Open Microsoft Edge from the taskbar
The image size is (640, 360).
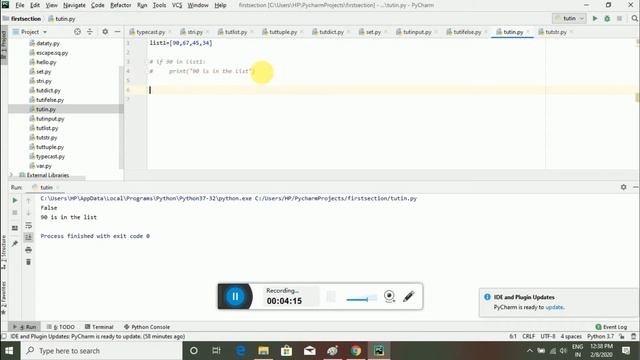click(240, 351)
